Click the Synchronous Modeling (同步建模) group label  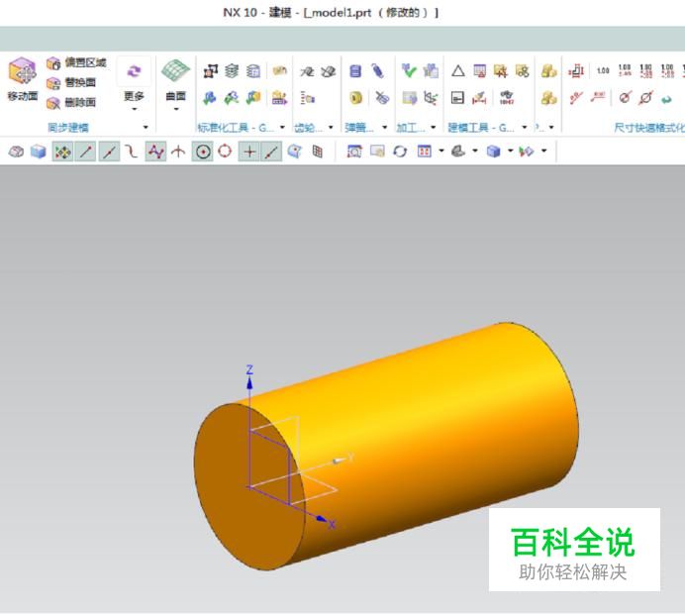point(68,128)
